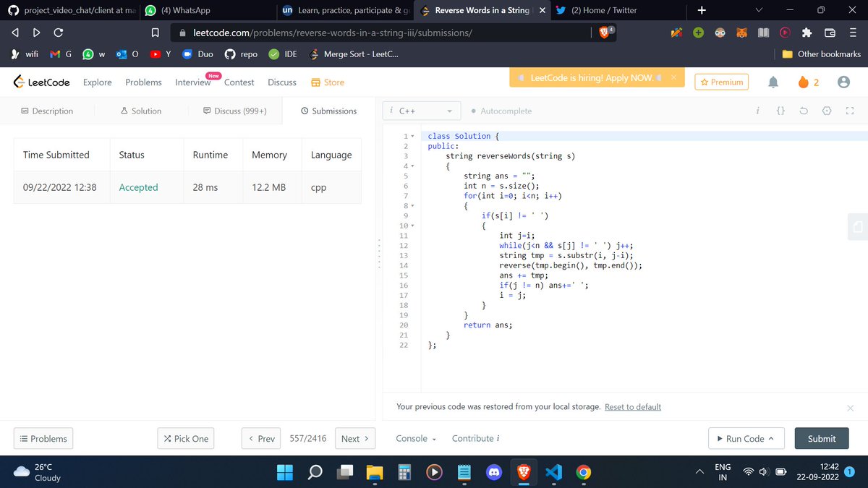Open the notifications bell icon
Screen dimensions: 868x488
point(773,82)
